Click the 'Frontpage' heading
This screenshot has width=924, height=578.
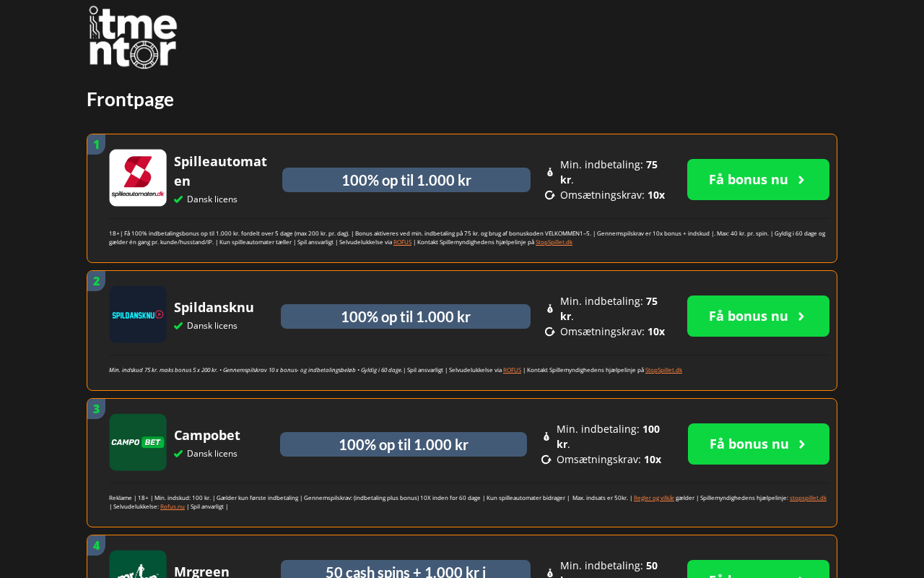[x=130, y=99]
